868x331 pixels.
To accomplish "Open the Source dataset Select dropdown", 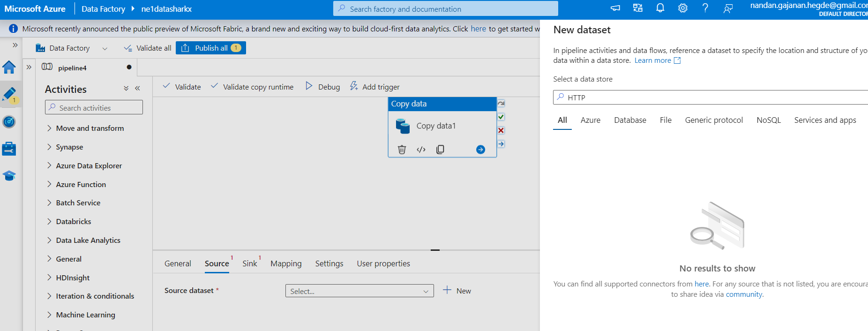I will point(359,291).
